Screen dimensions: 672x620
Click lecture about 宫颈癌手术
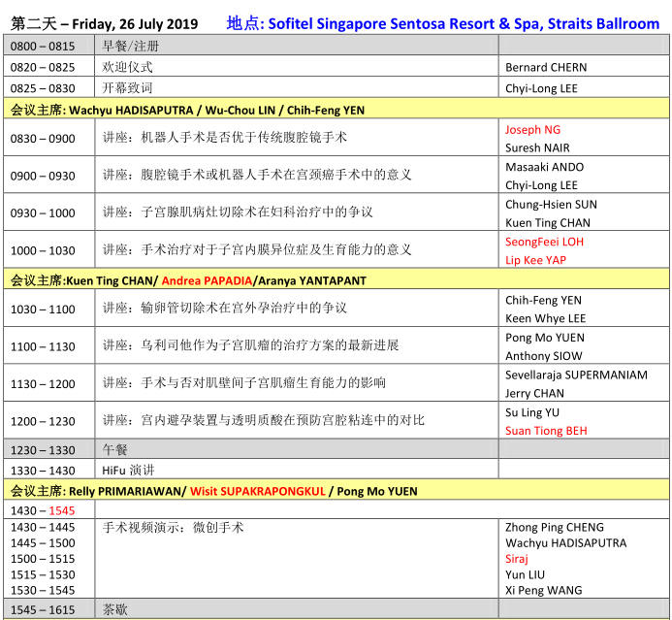click(276, 175)
